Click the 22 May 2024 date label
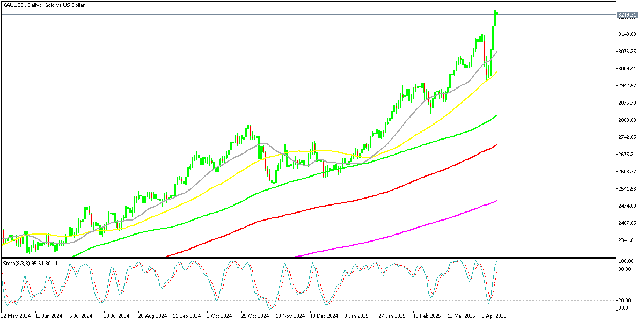Screen dimensions: 644x322 point(16,317)
